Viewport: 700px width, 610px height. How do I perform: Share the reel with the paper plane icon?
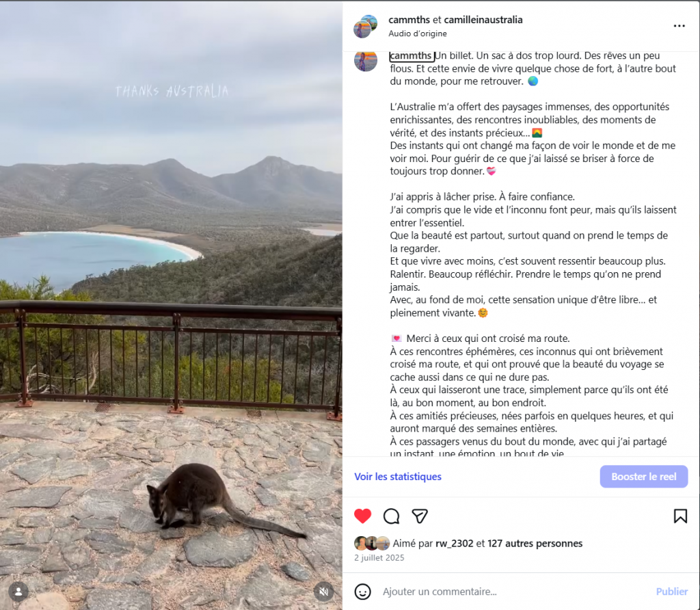pyautogui.click(x=420, y=516)
